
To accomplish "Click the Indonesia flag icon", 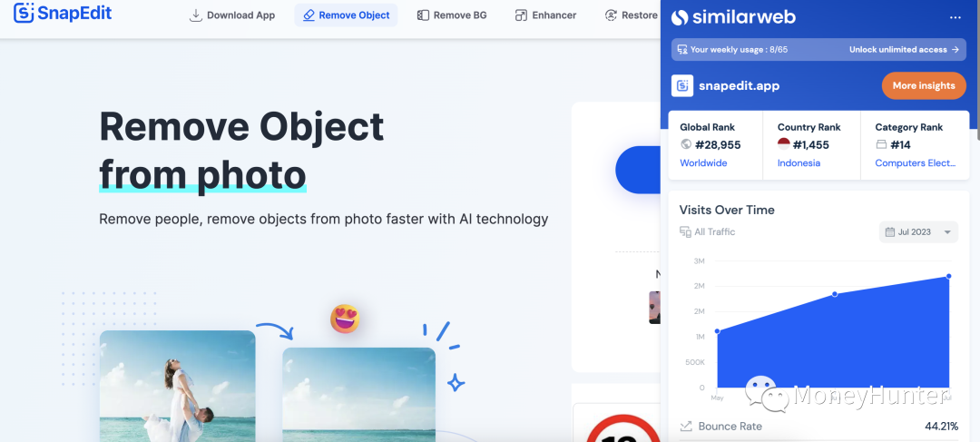I will point(784,144).
